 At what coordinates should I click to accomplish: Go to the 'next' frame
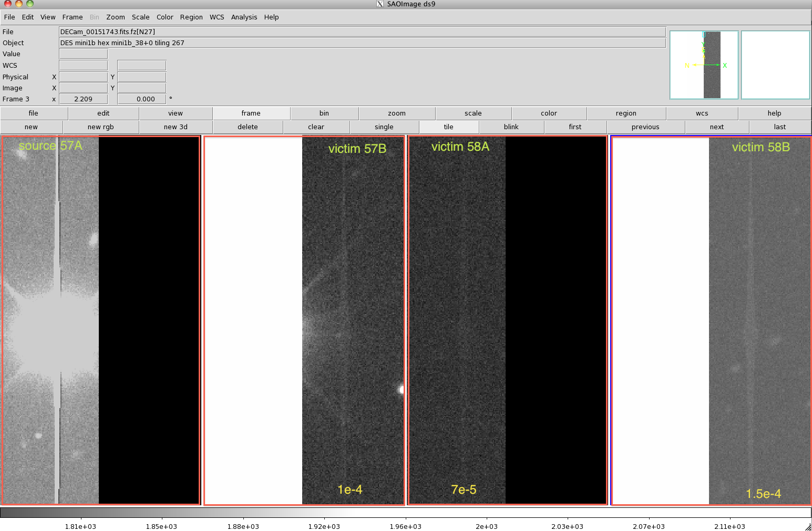click(717, 127)
